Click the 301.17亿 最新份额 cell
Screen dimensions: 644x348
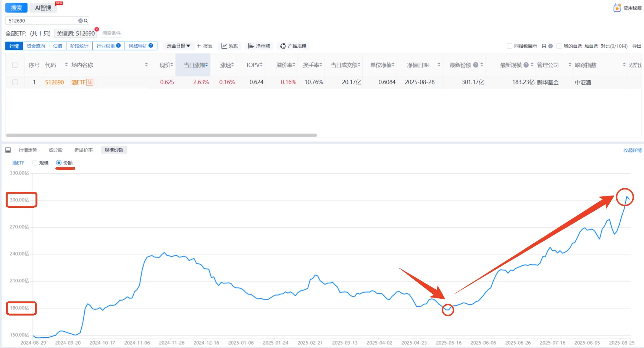click(x=473, y=82)
